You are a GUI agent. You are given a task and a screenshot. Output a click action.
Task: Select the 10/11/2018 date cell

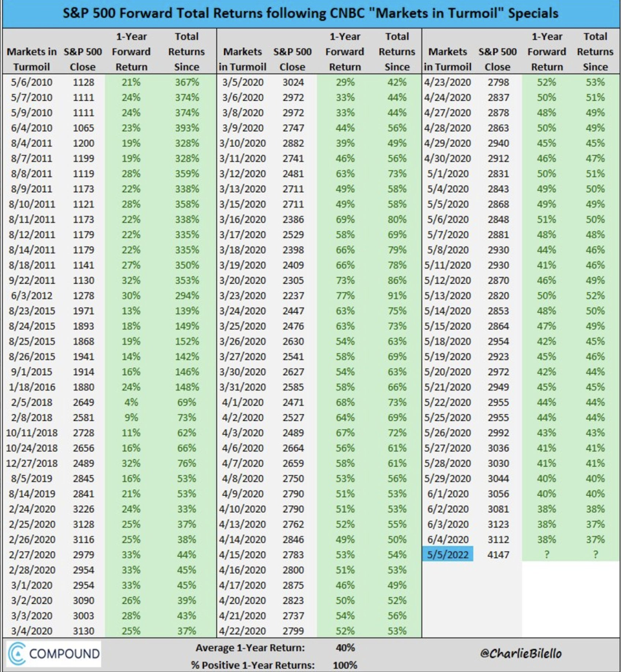click(x=32, y=433)
